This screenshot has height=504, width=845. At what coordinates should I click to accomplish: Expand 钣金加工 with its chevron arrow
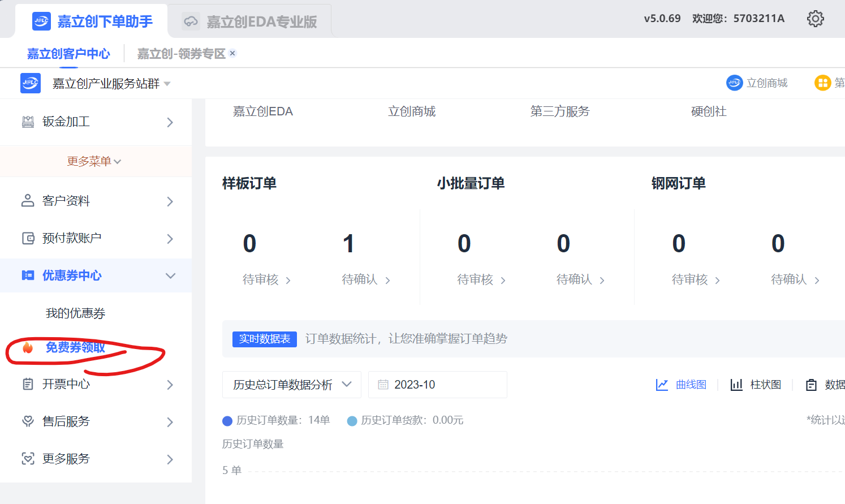(x=170, y=122)
